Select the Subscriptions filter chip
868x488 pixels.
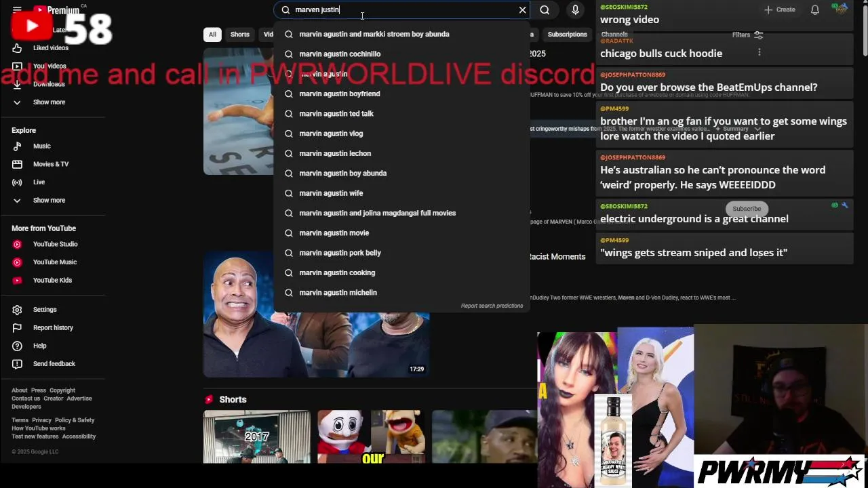(567, 35)
